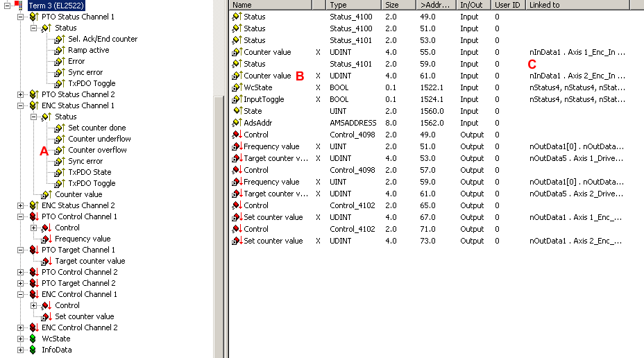Select the Sync error item under PTO Status
Viewport: 644px width, 358px height.
tap(85, 72)
